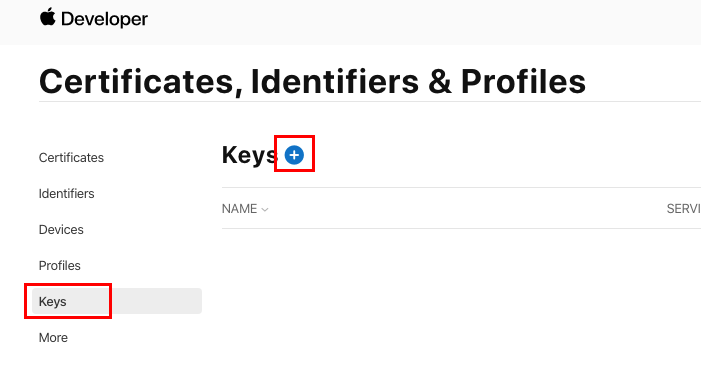
Task: Sort the keys table by NAME column
Action: click(x=240, y=209)
